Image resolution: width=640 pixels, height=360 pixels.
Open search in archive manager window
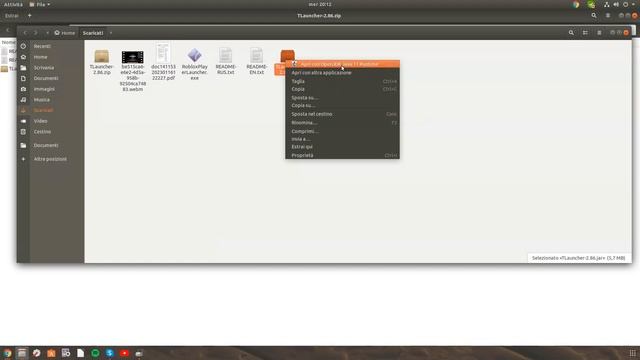[594, 16]
